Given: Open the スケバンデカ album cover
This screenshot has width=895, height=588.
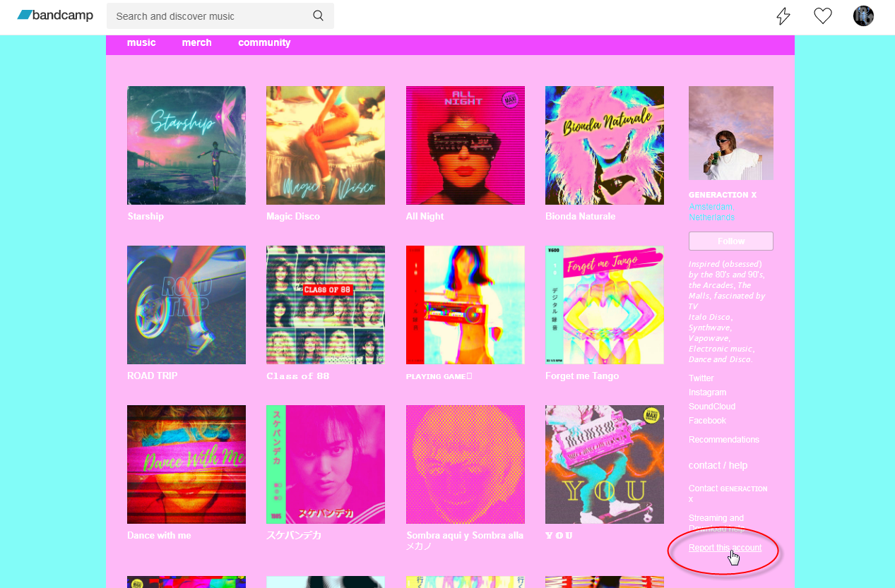Looking at the screenshot, I should pos(326,464).
